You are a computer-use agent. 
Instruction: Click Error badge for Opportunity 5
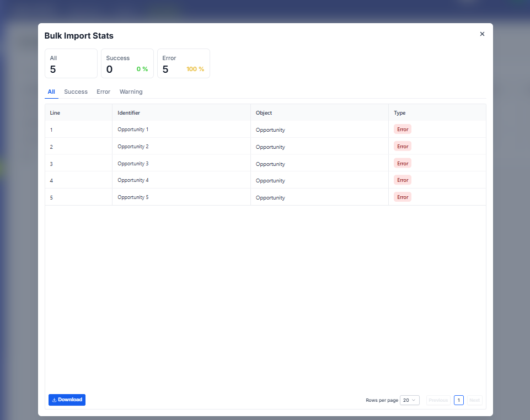403,197
